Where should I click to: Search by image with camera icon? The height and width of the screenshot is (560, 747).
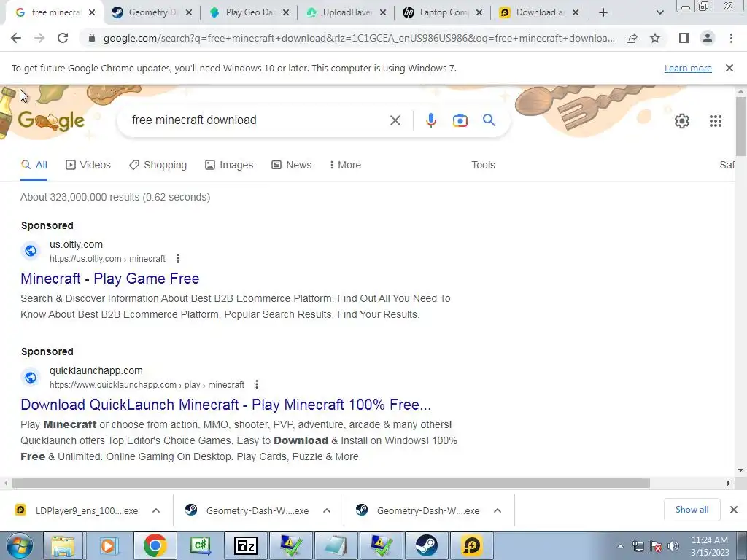460,120
